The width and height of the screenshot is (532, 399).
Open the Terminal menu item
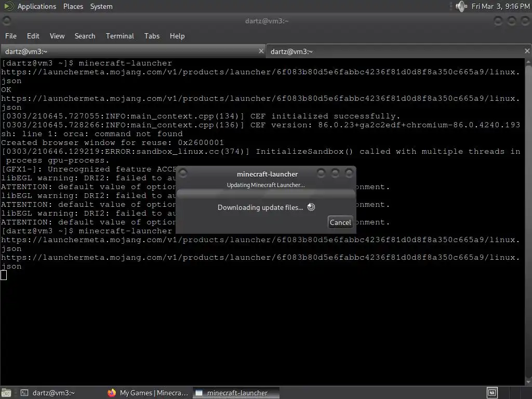120,36
